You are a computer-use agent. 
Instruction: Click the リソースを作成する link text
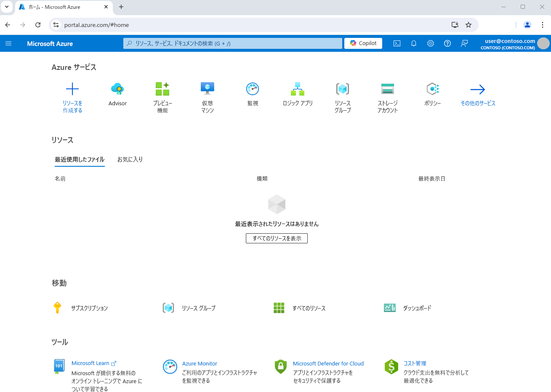(x=72, y=107)
